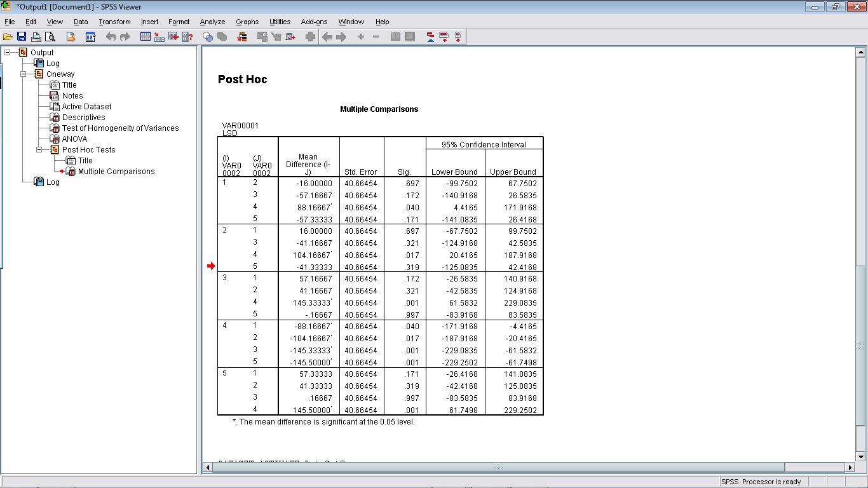Select the Go to Data toolbar icon
This screenshot has height=488, width=868.
pos(144,36)
